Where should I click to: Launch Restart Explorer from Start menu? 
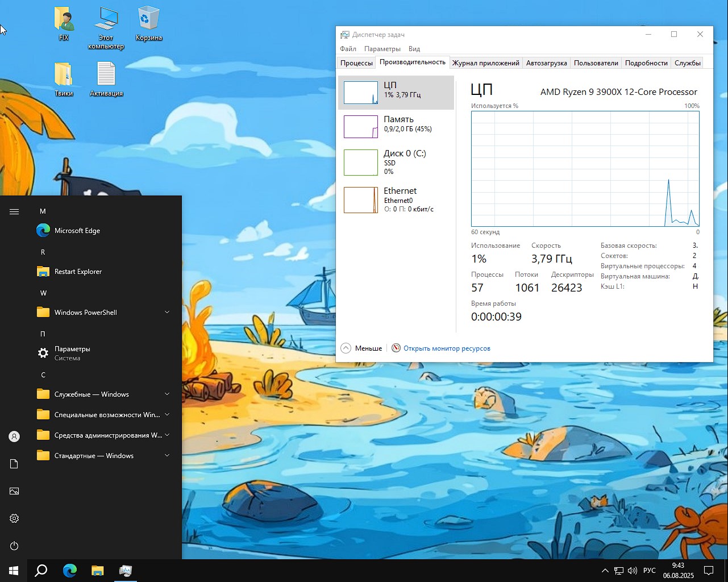pos(78,272)
